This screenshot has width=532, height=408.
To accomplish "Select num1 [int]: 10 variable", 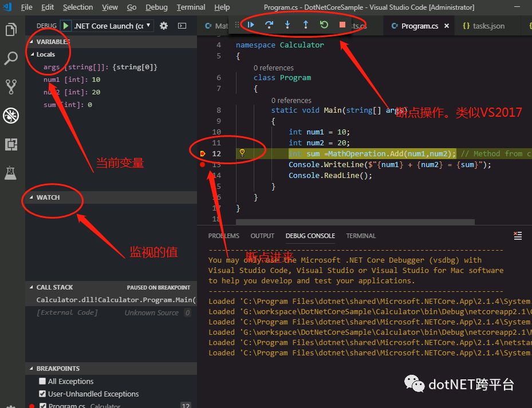I will 111,80.
